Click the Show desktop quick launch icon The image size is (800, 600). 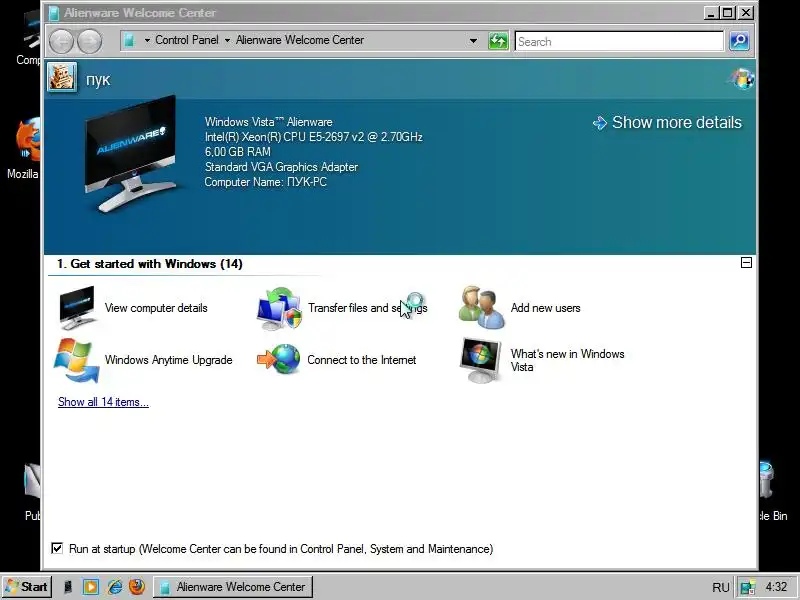pyautogui.click(x=68, y=587)
